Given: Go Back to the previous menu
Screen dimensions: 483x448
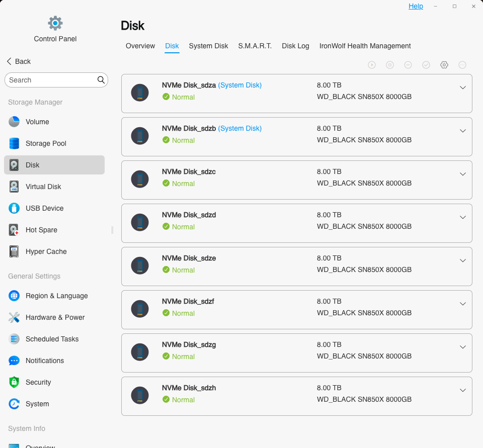Looking at the screenshot, I should click(19, 61).
